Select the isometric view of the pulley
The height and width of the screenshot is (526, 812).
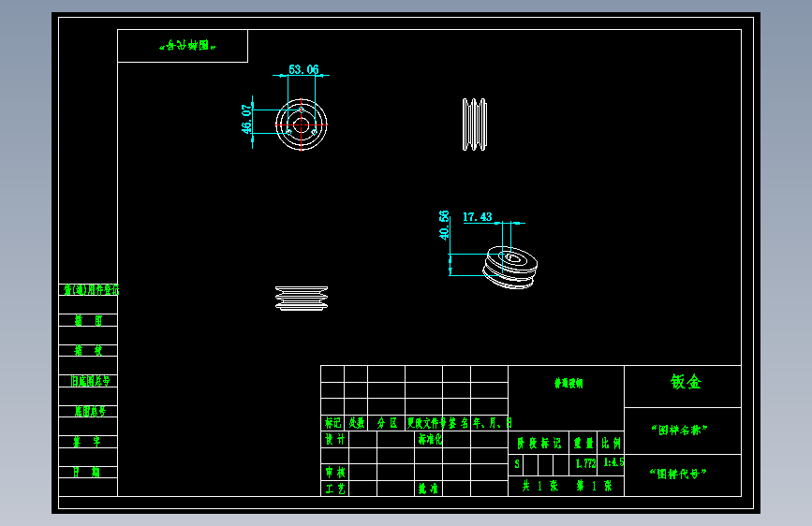[510, 267]
